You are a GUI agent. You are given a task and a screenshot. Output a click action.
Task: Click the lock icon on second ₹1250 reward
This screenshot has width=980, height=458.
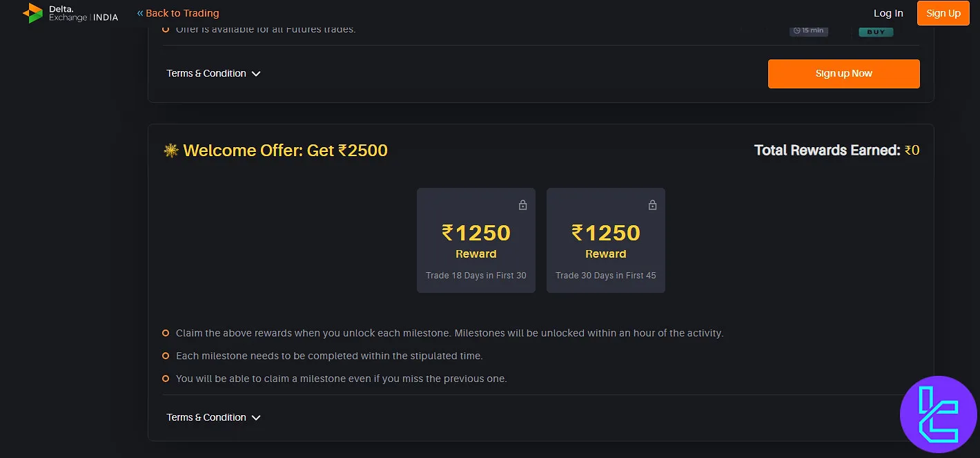point(652,205)
